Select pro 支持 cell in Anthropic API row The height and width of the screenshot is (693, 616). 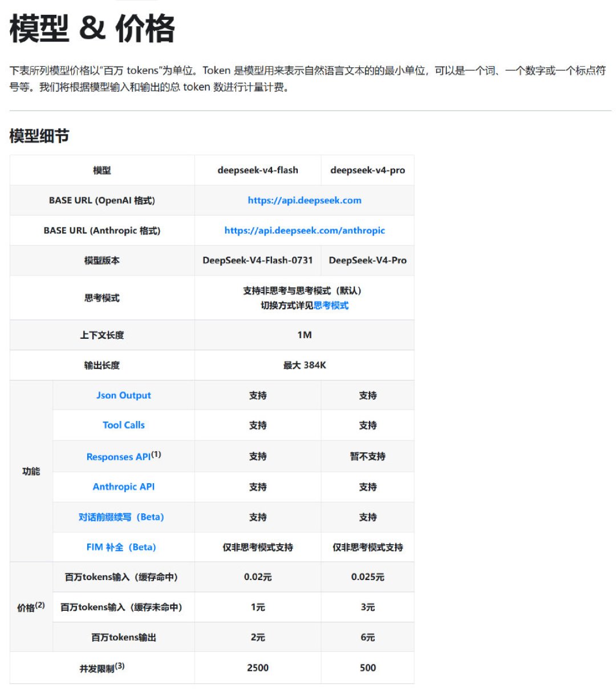coord(368,487)
